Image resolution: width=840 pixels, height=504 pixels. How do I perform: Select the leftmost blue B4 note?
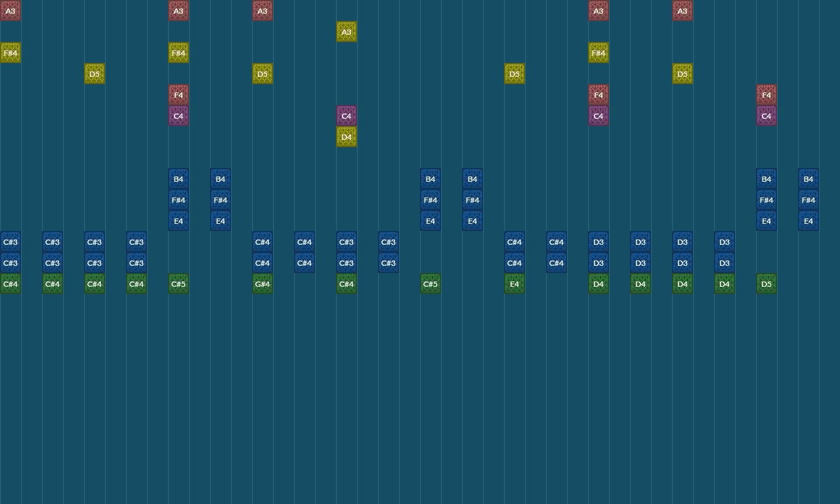178,178
